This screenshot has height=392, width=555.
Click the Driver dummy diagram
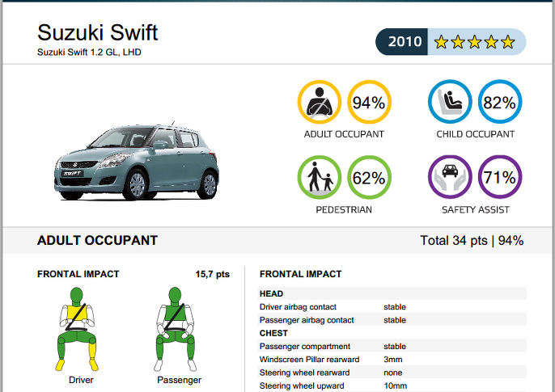click(76, 329)
